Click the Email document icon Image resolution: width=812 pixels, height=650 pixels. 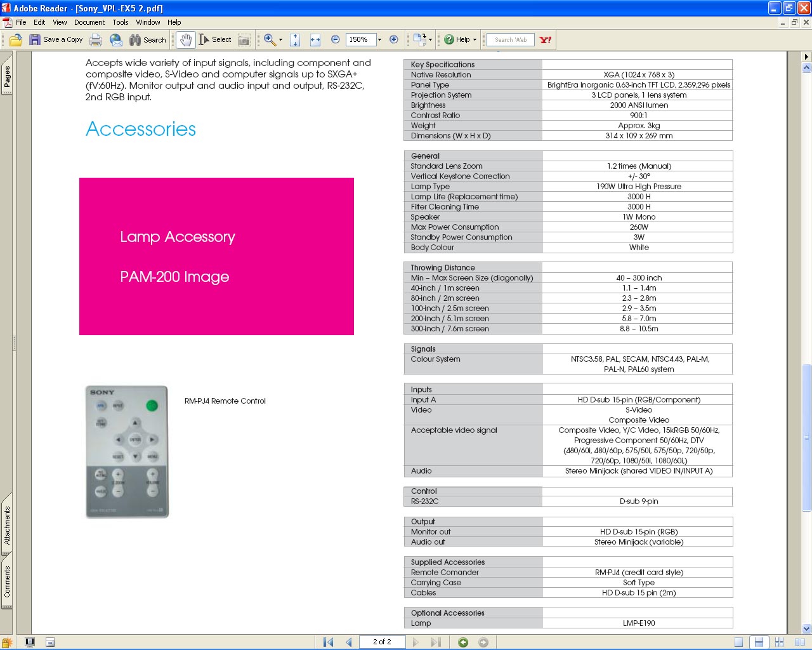(x=115, y=40)
